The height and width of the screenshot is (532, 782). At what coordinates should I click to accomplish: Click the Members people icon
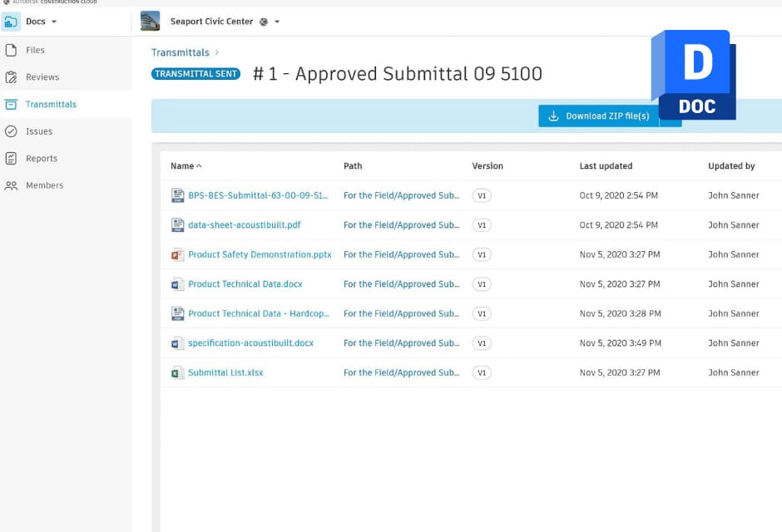coord(12,185)
